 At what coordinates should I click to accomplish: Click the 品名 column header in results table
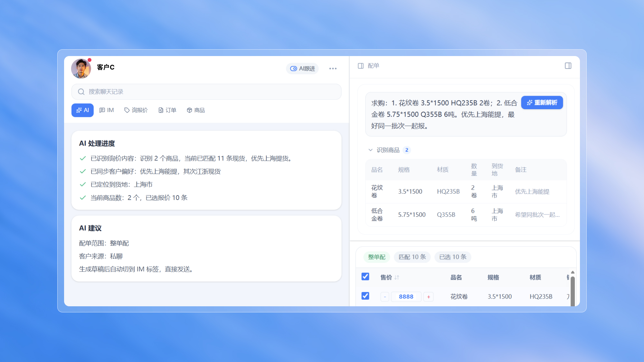456,277
